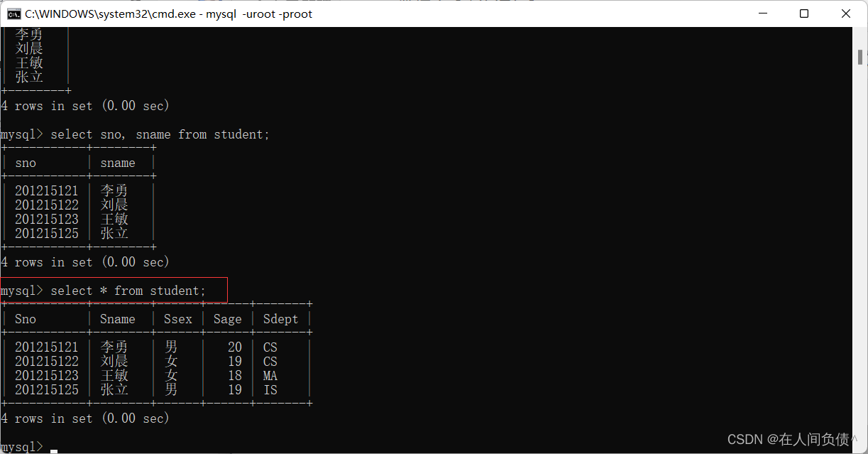Click the highlighted command 'select * from student;'
868x454 pixels.
(x=128, y=291)
